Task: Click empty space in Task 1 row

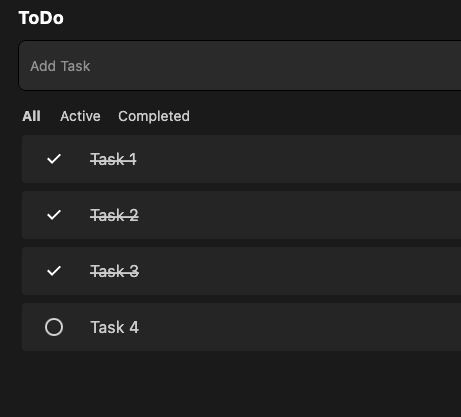Action: tap(300, 159)
